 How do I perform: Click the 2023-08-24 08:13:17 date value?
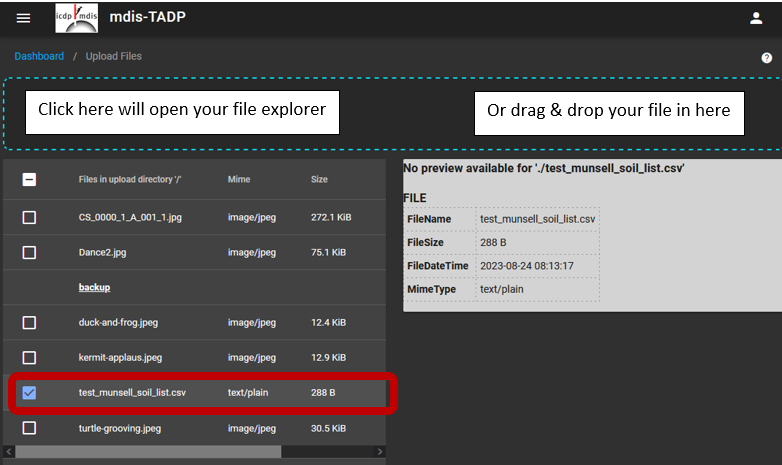pos(527,266)
